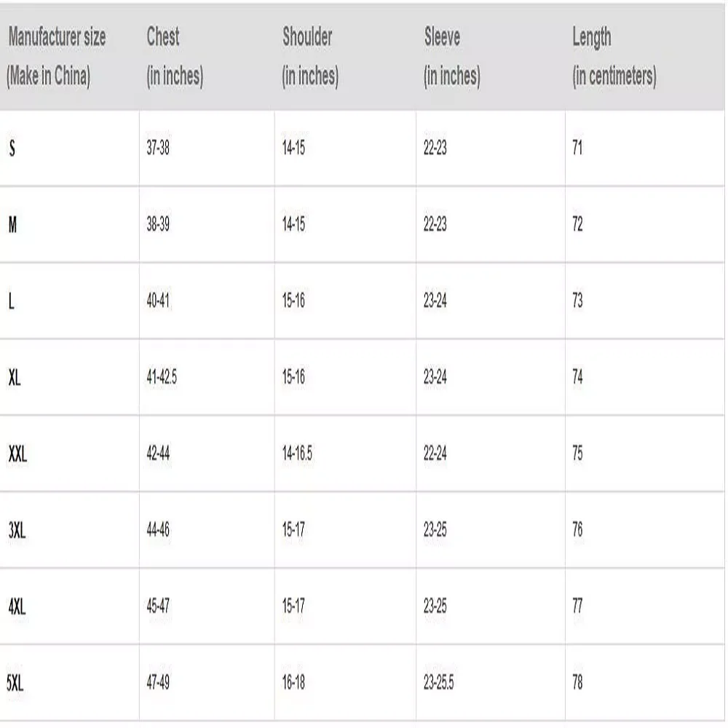Click the Manufacturer size column header
Screen dimensions: 728x728
point(56,56)
